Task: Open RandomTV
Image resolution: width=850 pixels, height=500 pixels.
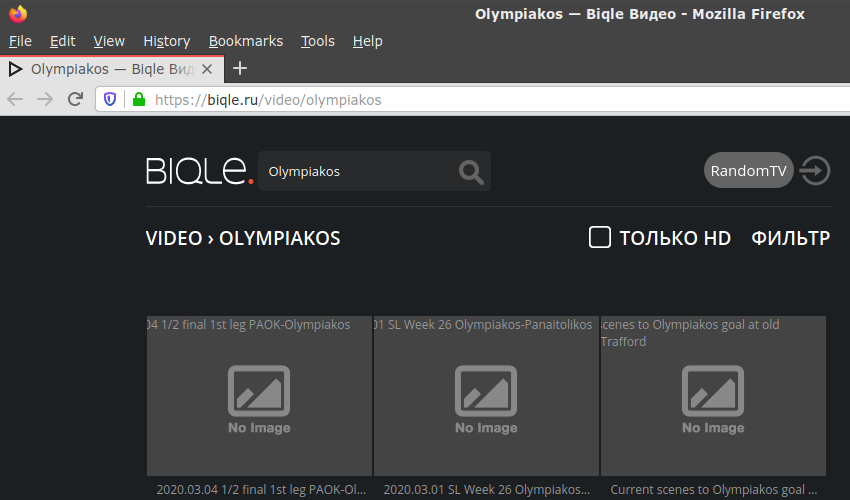Action: [x=748, y=170]
